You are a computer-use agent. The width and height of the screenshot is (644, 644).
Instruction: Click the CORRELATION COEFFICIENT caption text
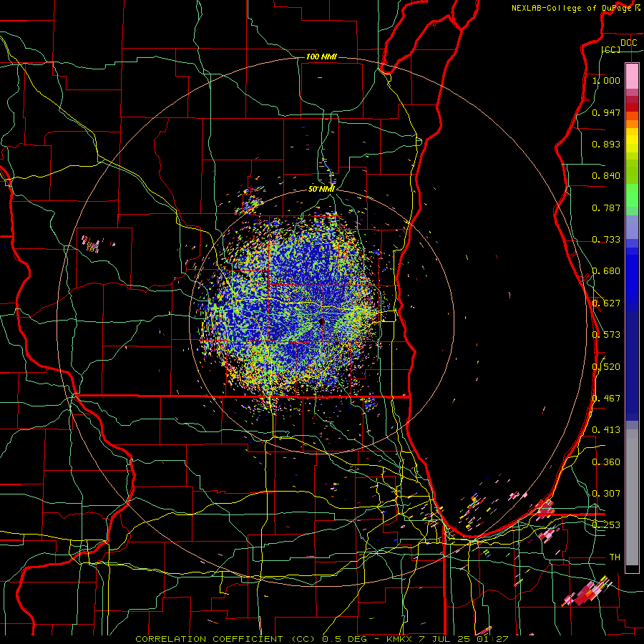(209, 639)
